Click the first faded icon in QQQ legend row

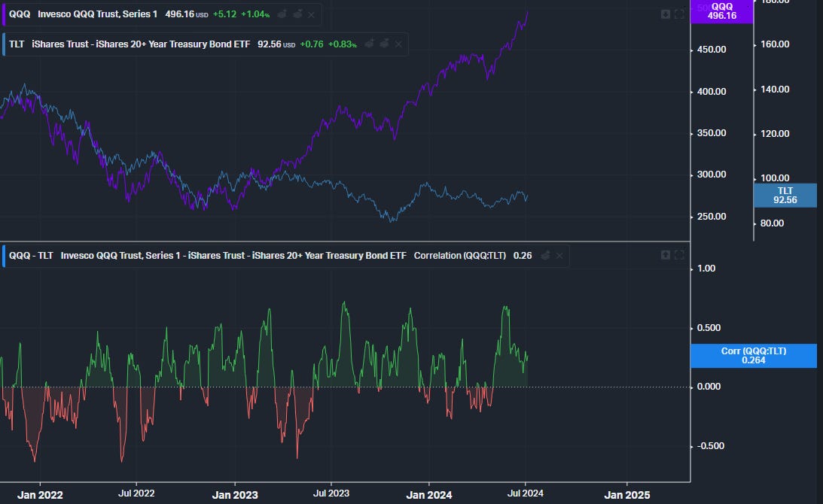click(282, 14)
